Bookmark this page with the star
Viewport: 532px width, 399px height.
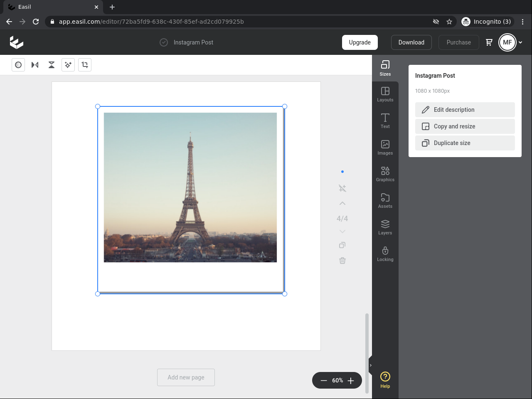pyautogui.click(x=449, y=22)
